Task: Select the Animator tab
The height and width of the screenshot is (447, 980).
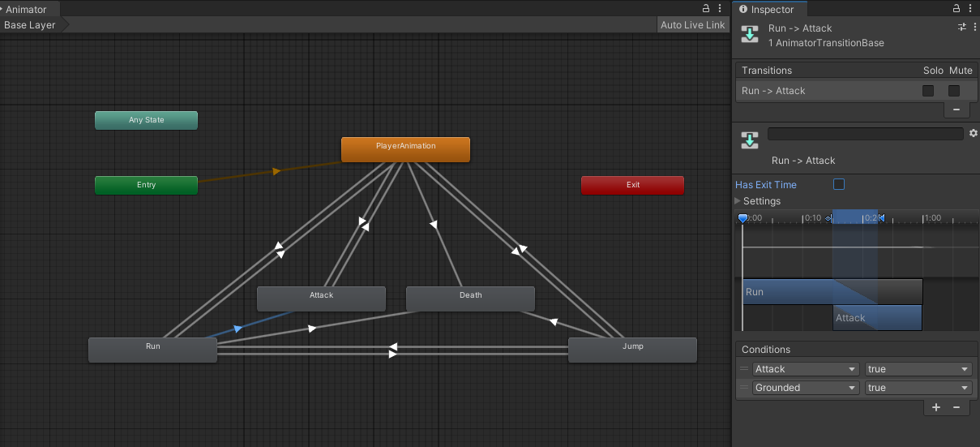Action: coord(26,10)
